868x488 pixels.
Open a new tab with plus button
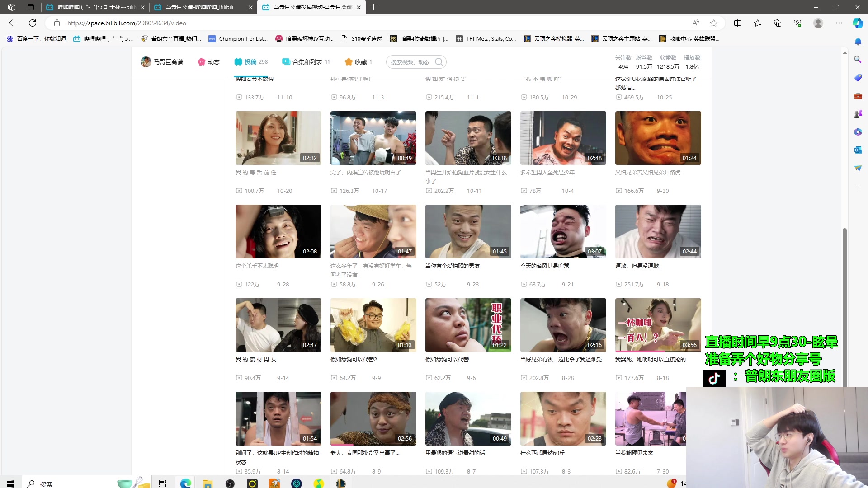coord(373,7)
